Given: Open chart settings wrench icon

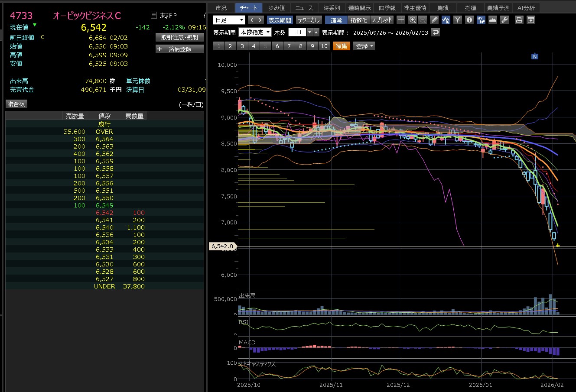Looking at the screenshot, I should click(x=504, y=20).
